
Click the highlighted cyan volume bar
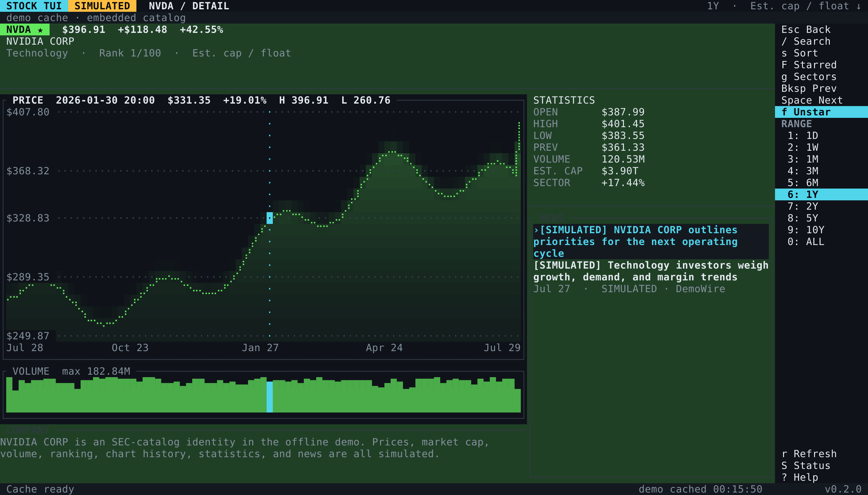point(270,397)
